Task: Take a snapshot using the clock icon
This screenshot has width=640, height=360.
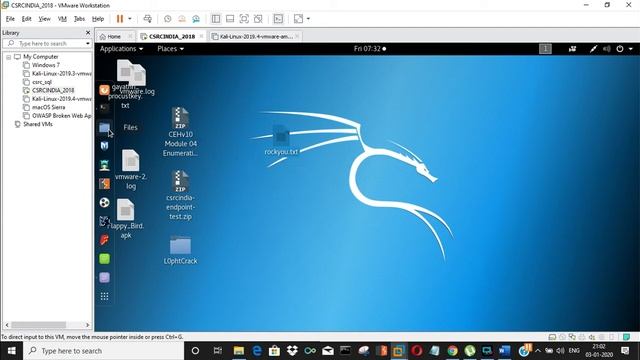Action: pyautogui.click(x=167, y=19)
